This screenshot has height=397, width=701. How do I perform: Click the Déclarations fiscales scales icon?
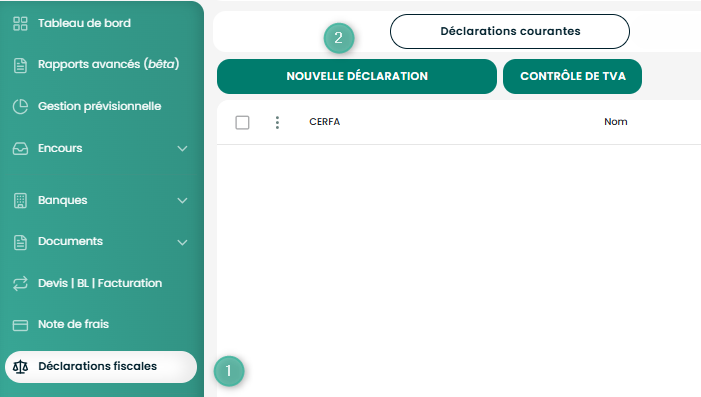click(20, 367)
